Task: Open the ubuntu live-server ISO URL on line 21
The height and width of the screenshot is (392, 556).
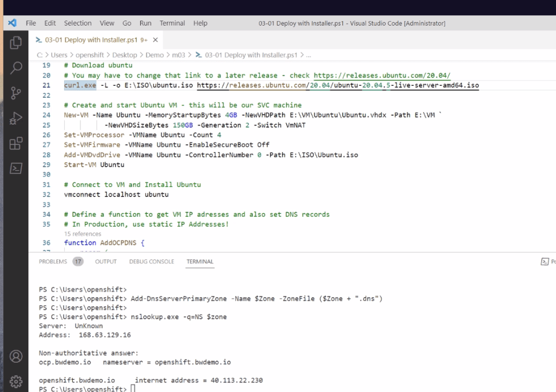Action: 338,85
